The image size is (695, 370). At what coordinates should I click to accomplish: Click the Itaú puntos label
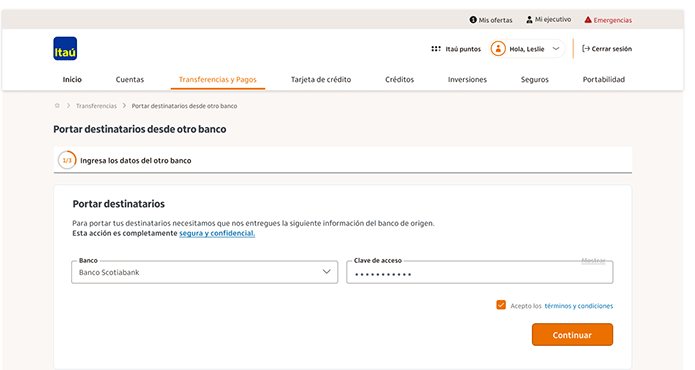click(463, 49)
